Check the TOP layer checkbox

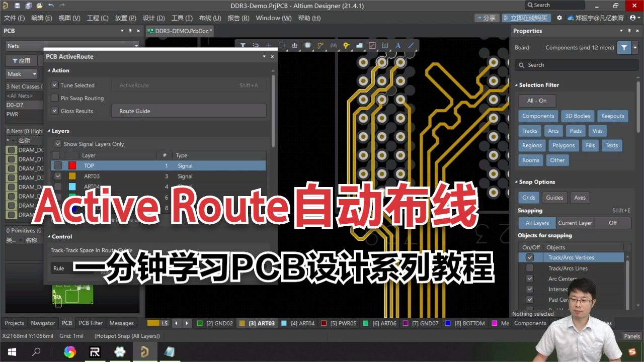coord(58,165)
